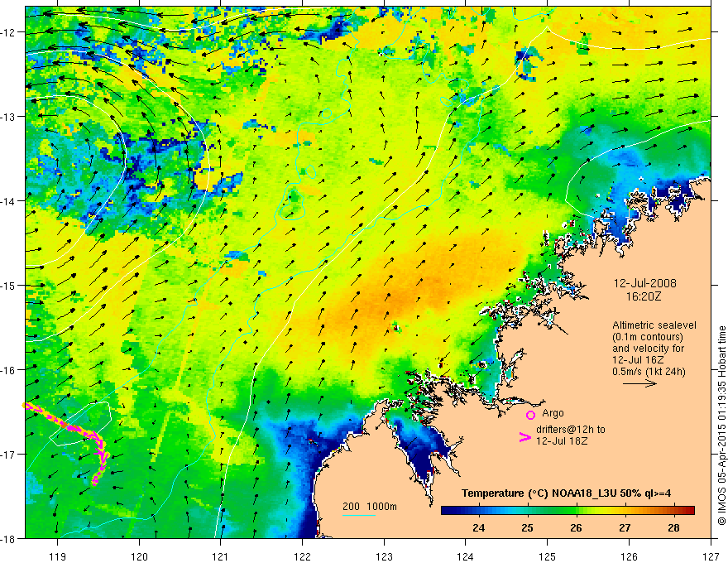
Task: Click the '12-Jul 18Z' legend text
Action: 562,440
